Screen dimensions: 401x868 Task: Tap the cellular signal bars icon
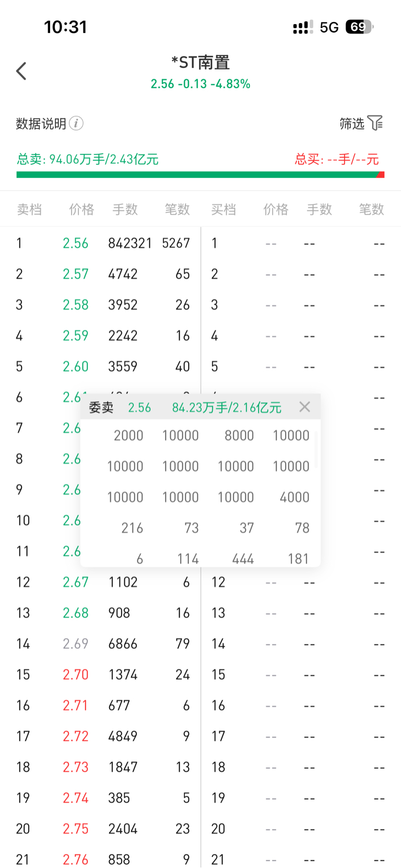click(303, 27)
